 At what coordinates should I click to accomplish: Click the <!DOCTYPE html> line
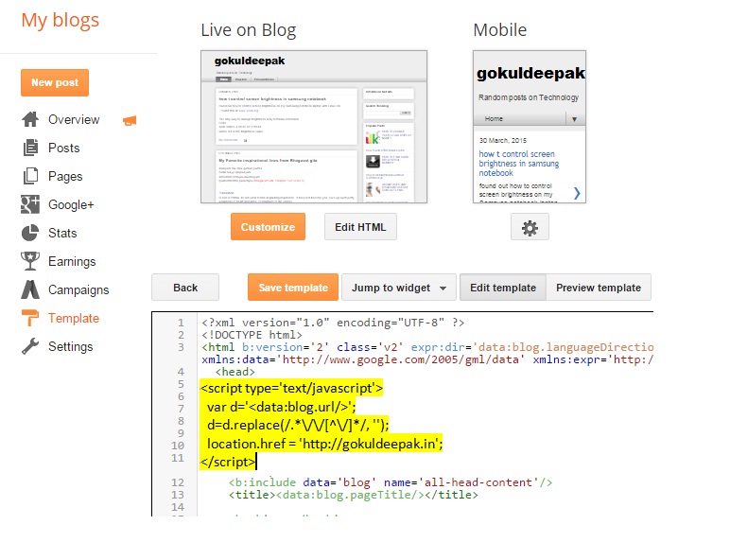pos(252,335)
